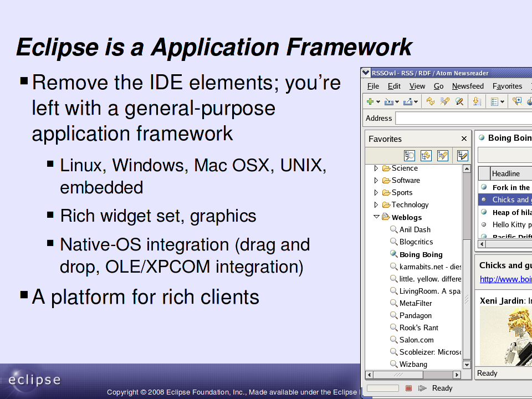Click the down-arrow document icon
Image resolution: width=532 pixels, height=399 pixels.
[477, 101]
